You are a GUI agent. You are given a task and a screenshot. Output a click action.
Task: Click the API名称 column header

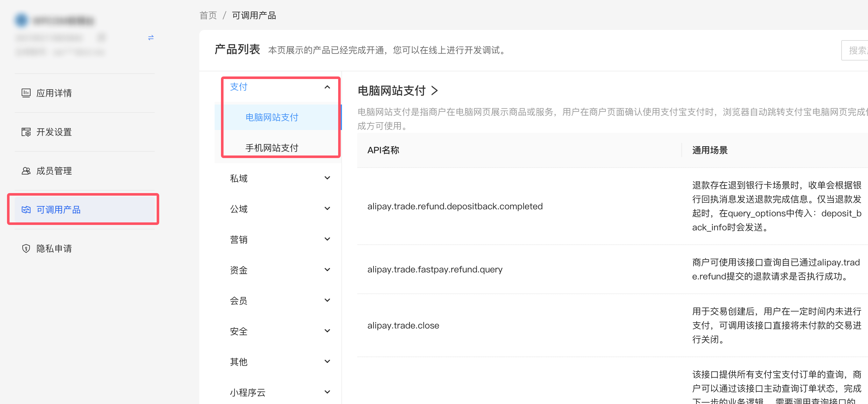coord(383,150)
